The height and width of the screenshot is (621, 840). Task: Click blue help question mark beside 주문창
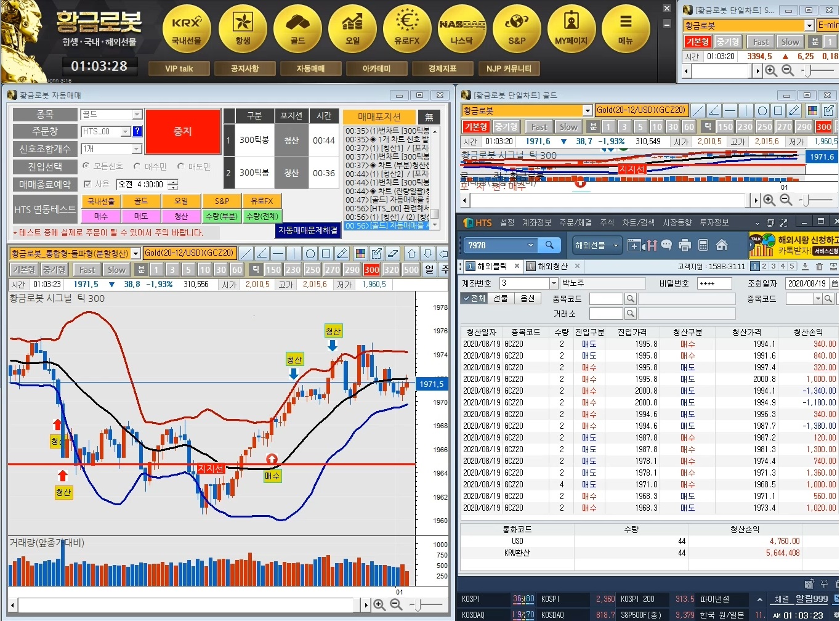tap(137, 131)
